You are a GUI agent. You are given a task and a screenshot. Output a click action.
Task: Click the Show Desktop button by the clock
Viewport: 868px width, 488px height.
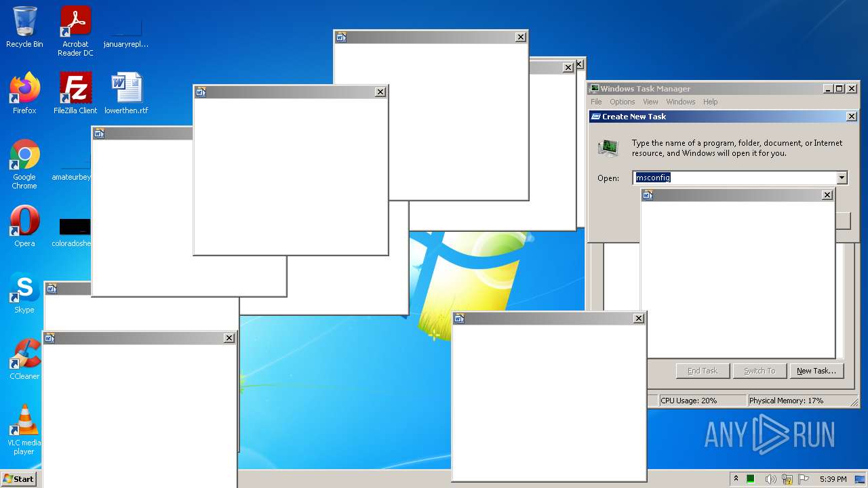point(860,479)
